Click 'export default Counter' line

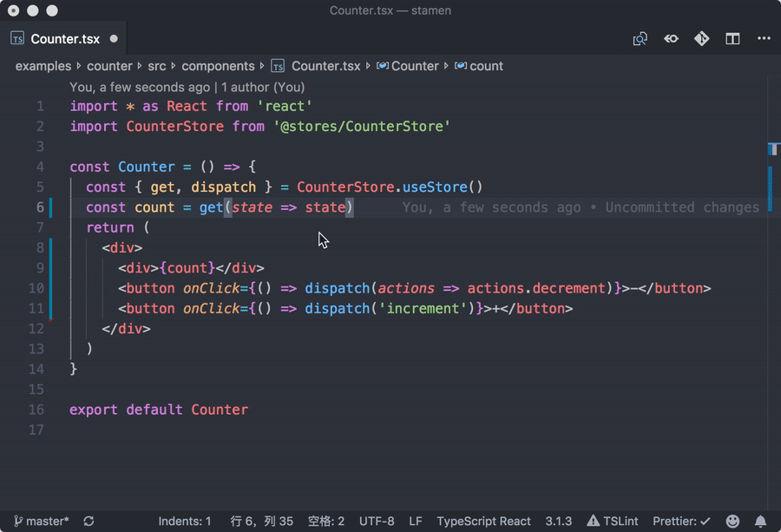tap(159, 410)
